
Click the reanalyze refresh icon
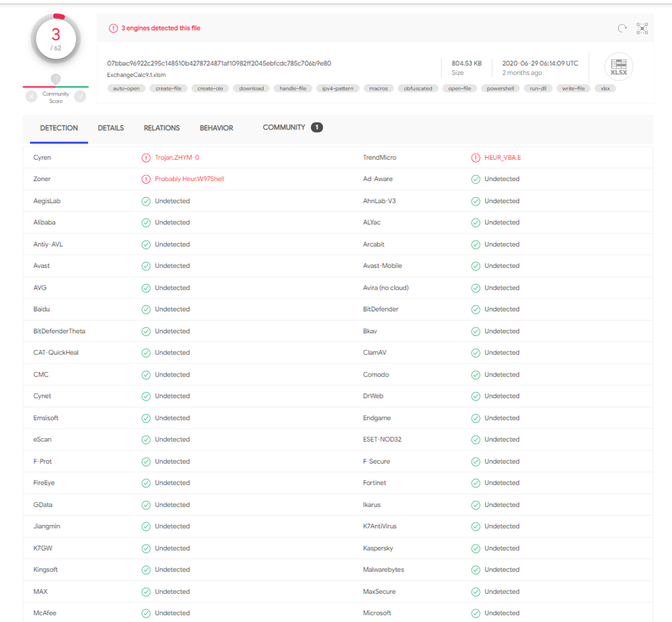coord(622,28)
